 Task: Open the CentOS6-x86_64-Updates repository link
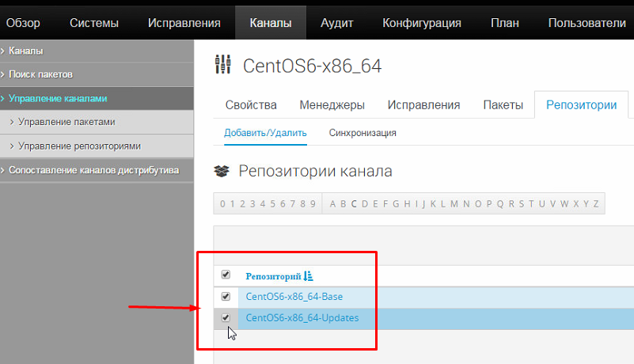(302, 318)
